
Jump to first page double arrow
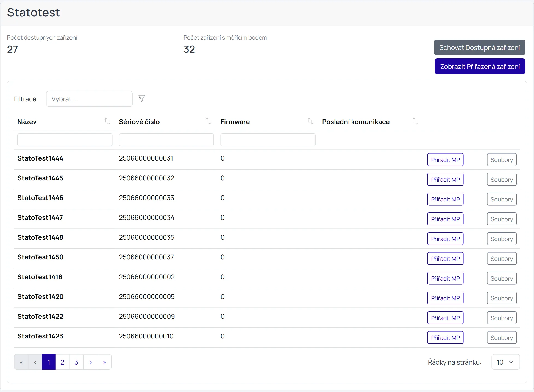[21, 362]
